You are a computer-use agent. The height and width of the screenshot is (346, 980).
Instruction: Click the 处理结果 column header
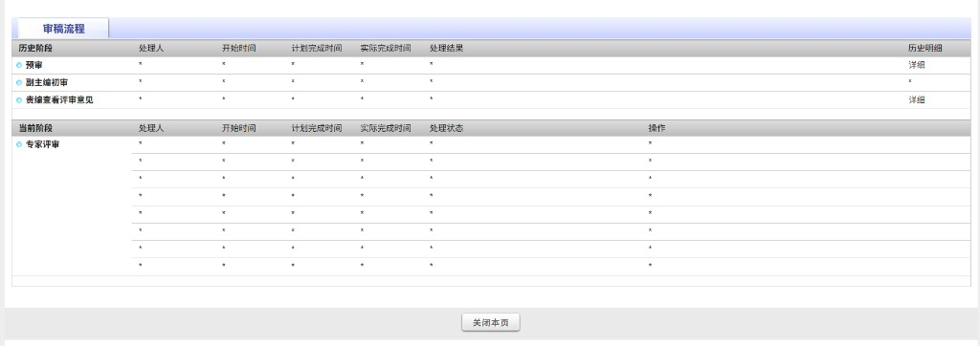coord(446,48)
